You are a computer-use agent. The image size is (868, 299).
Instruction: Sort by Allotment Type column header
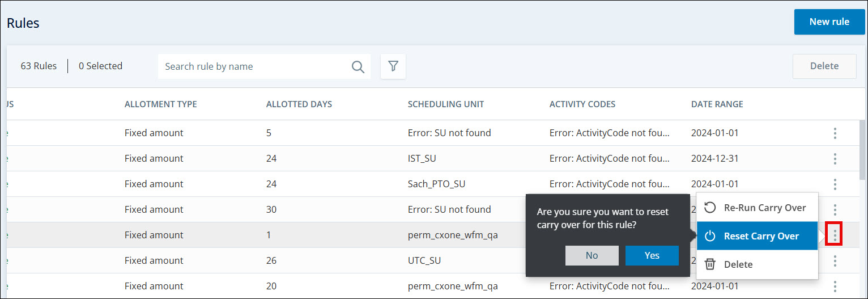(x=161, y=104)
